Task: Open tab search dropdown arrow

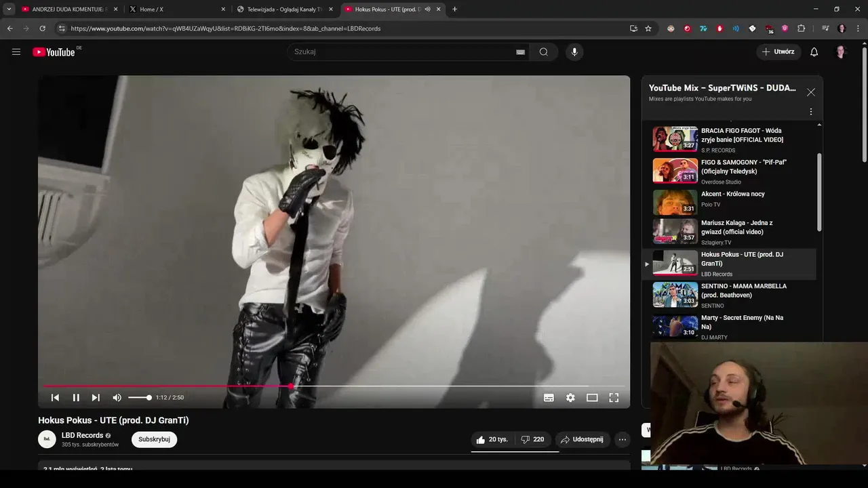Action: click(9, 9)
